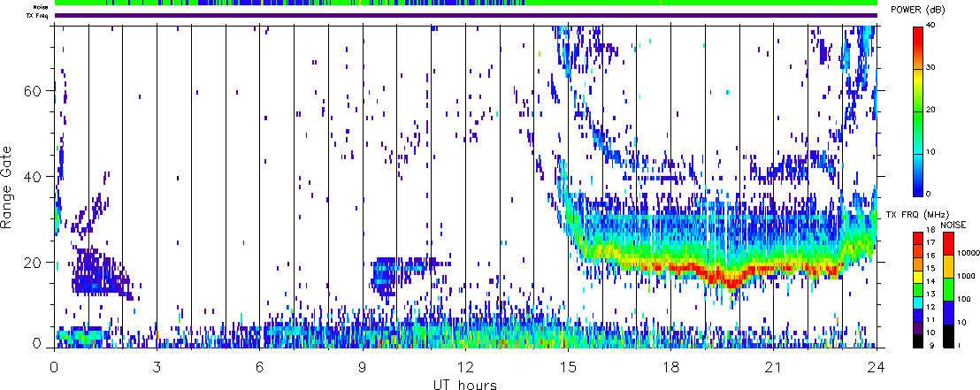Select the 'NOISE' legend title
980x390 pixels.
point(953,224)
